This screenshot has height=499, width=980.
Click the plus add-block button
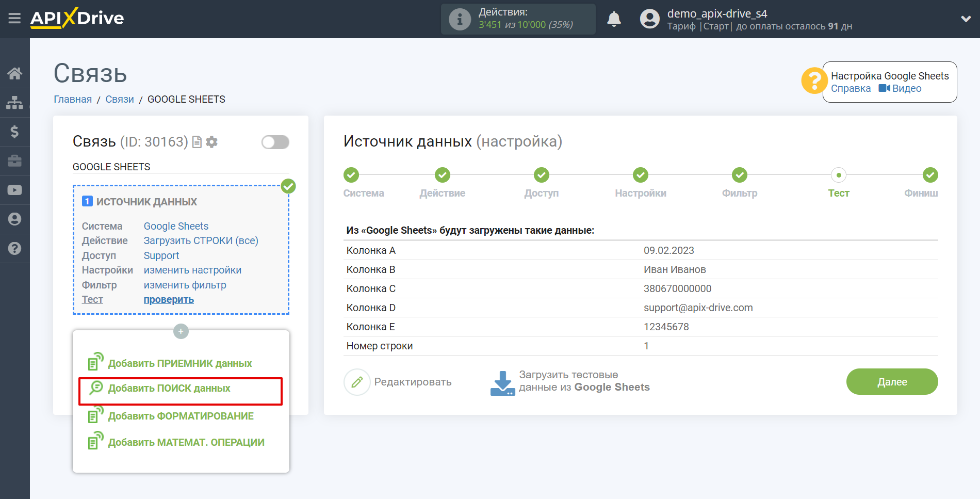181,331
